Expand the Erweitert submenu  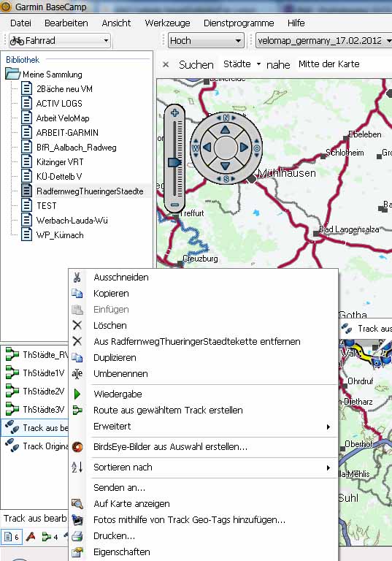click(x=203, y=427)
